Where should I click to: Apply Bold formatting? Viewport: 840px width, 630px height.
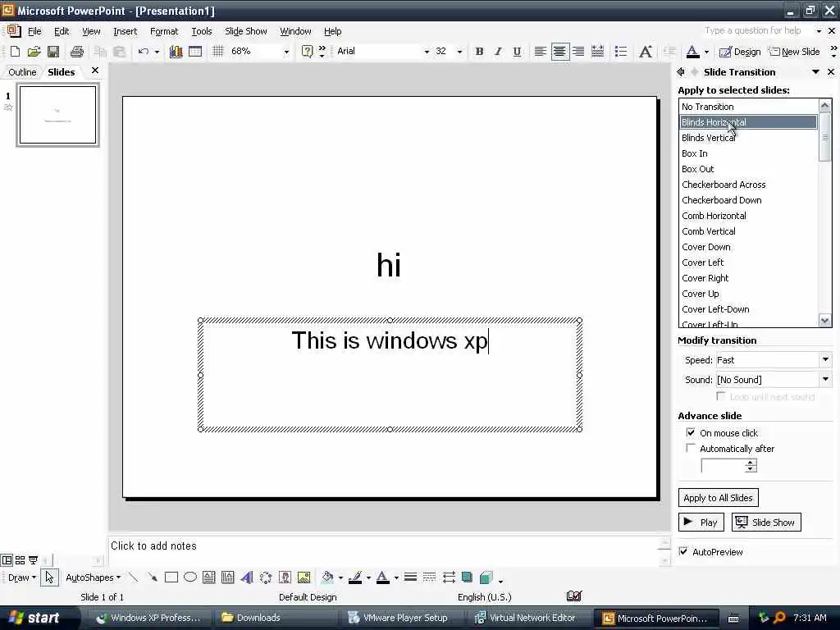pos(479,52)
